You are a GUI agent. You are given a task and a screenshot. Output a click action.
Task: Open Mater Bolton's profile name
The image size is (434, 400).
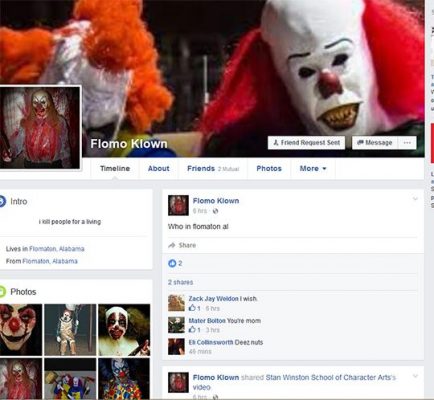pyautogui.click(x=207, y=321)
